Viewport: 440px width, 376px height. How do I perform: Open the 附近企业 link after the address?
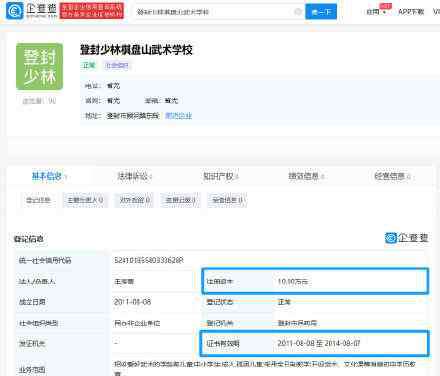pyautogui.click(x=178, y=116)
